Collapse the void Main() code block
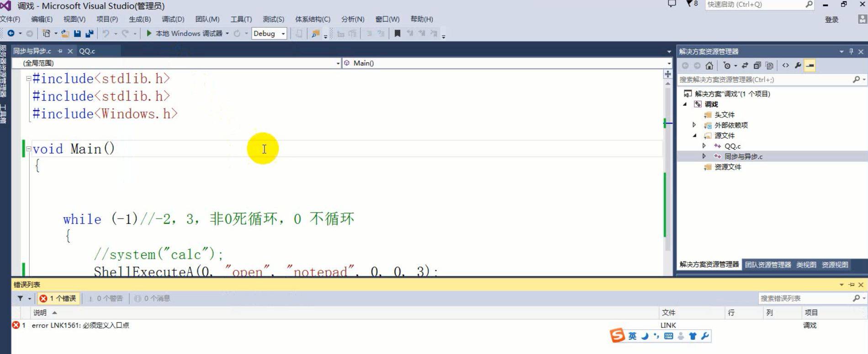Screen dimensions: 868x354 pyautogui.click(x=29, y=149)
